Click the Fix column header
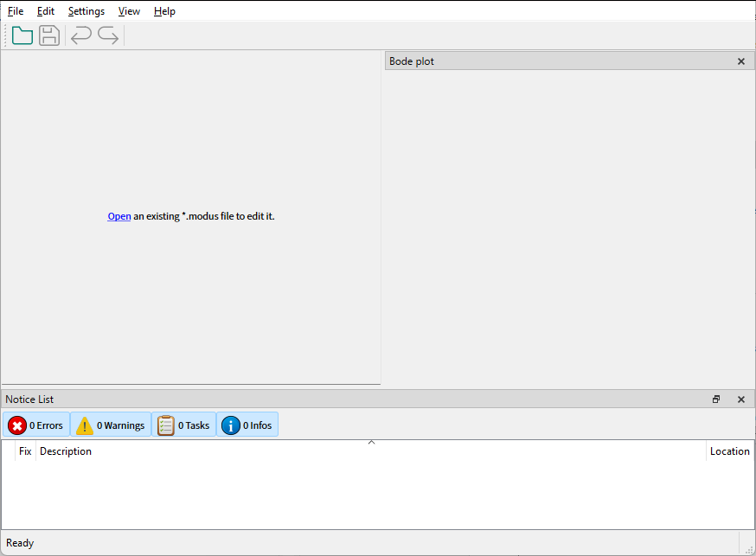Image resolution: width=756 pixels, height=556 pixels. point(25,451)
